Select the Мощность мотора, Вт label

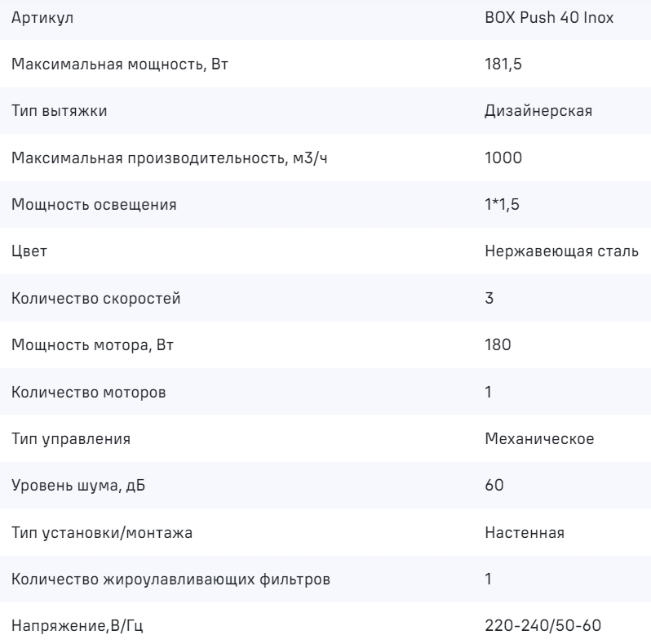coord(93,345)
